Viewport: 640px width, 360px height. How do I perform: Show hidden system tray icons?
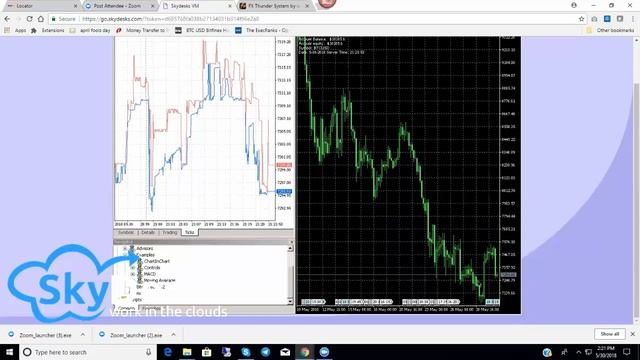[x=578, y=352]
